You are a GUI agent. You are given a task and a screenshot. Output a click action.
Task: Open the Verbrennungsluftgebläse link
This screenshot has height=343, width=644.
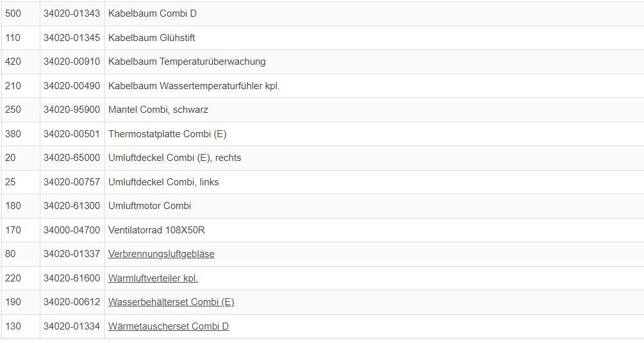(x=161, y=254)
